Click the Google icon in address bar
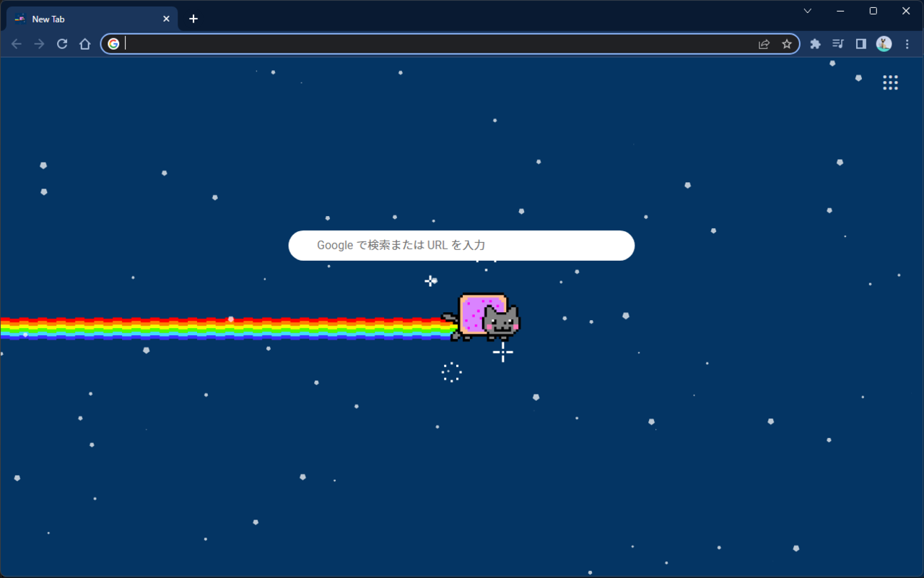The width and height of the screenshot is (924, 578). [x=113, y=44]
